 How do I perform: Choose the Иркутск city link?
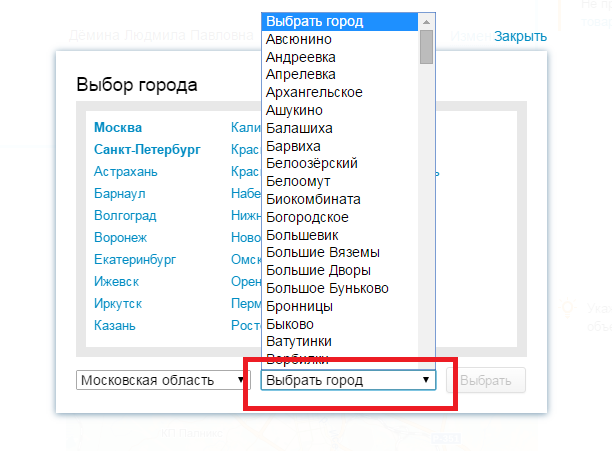pyautogui.click(x=118, y=304)
